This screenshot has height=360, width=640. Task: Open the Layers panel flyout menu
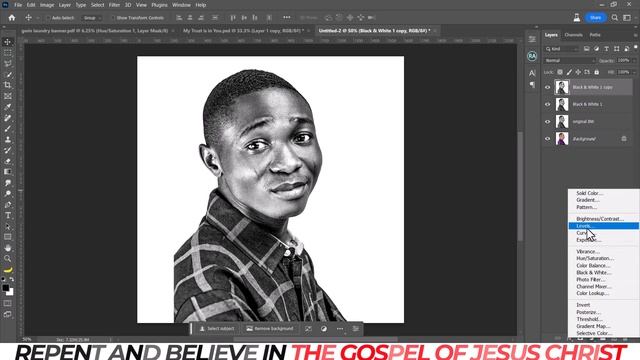pyautogui.click(x=635, y=35)
